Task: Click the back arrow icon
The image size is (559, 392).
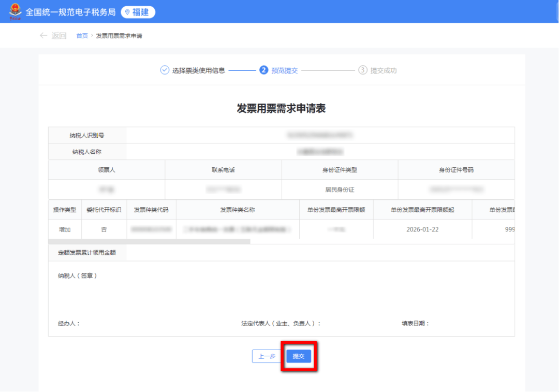Action: (43, 36)
